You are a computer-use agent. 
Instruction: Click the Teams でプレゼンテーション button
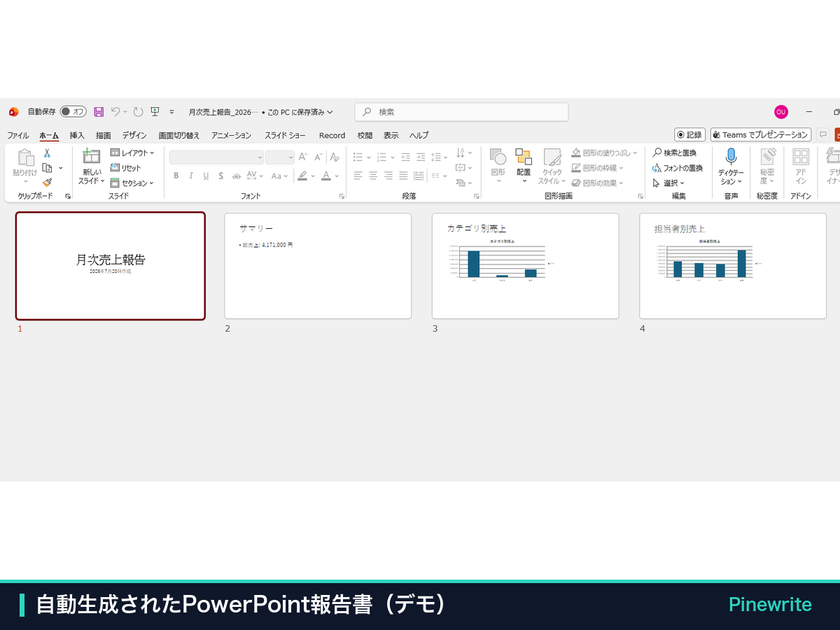pyautogui.click(x=761, y=134)
